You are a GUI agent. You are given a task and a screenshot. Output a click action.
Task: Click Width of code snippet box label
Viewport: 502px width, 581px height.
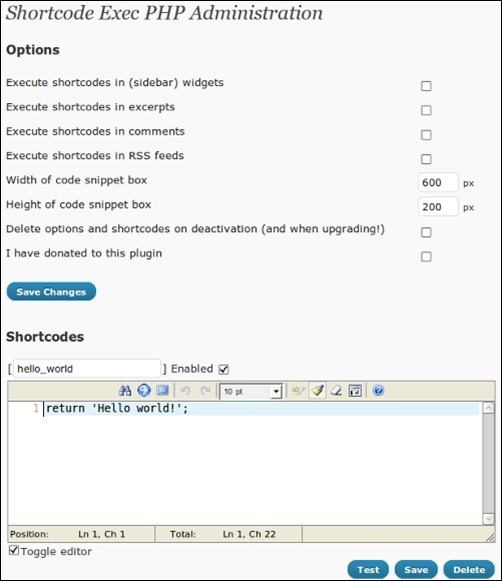[x=76, y=180]
